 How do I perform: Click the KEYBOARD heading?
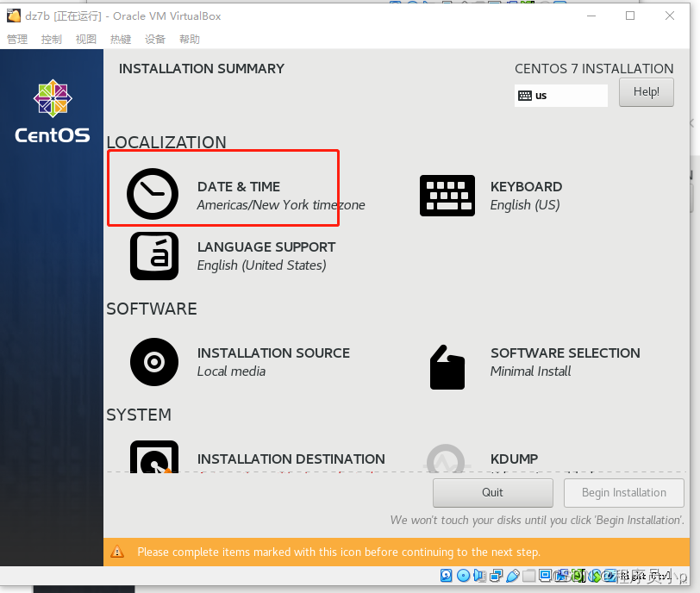point(526,186)
